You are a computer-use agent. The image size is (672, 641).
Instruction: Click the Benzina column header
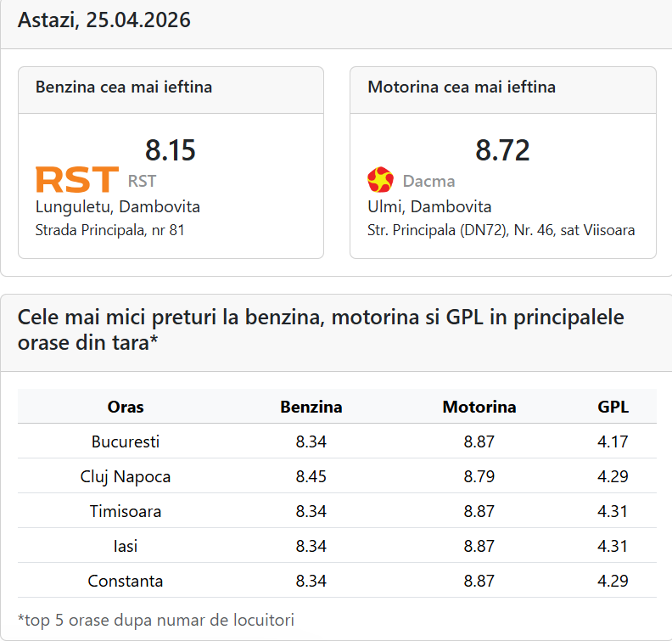tap(311, 407)
